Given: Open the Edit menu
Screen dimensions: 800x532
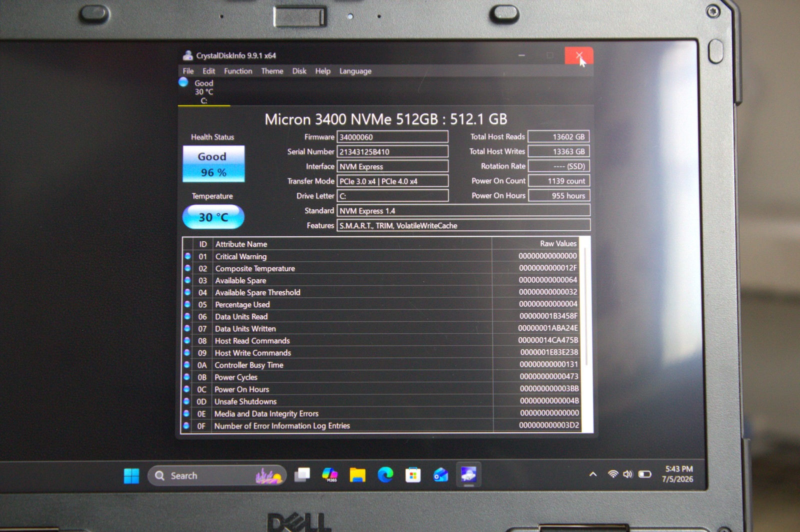Looking at the screenshot, I should (208, 71).
